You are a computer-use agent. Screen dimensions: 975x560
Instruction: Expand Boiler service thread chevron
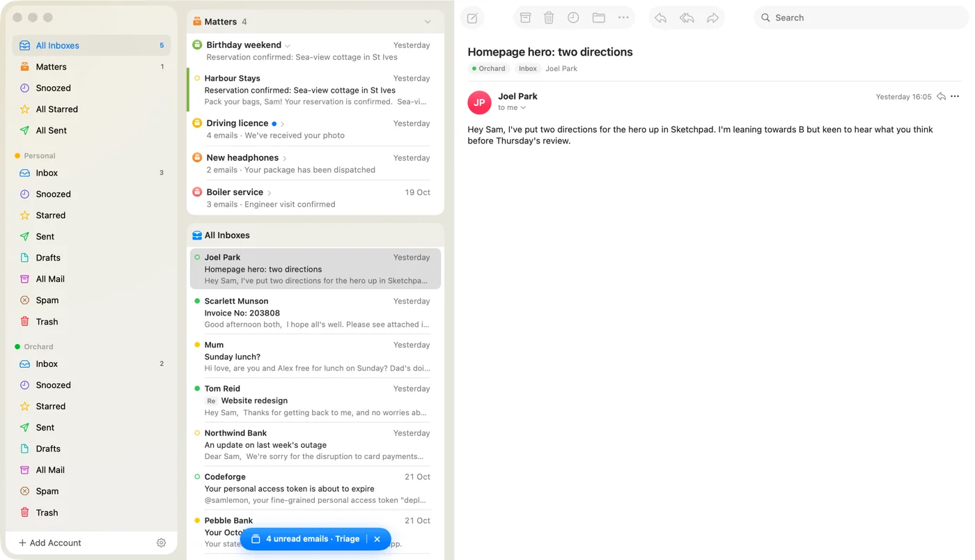click(270, 193)
